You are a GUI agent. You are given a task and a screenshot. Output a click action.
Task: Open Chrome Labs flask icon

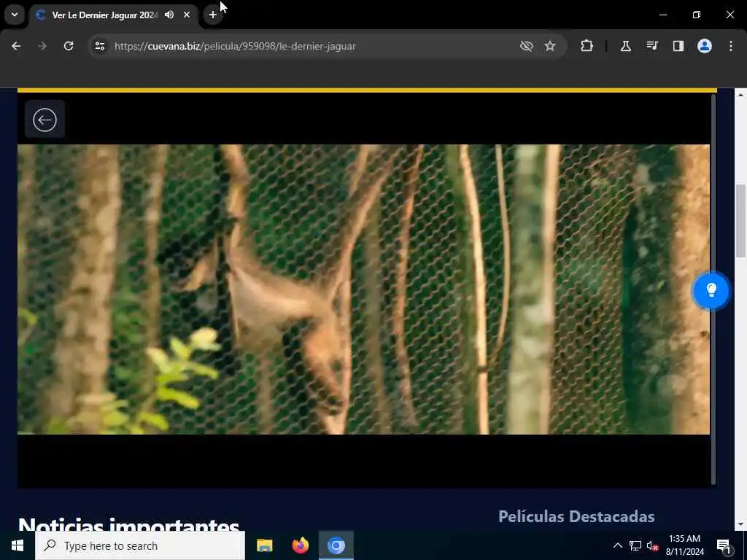(x=625, y=46)
